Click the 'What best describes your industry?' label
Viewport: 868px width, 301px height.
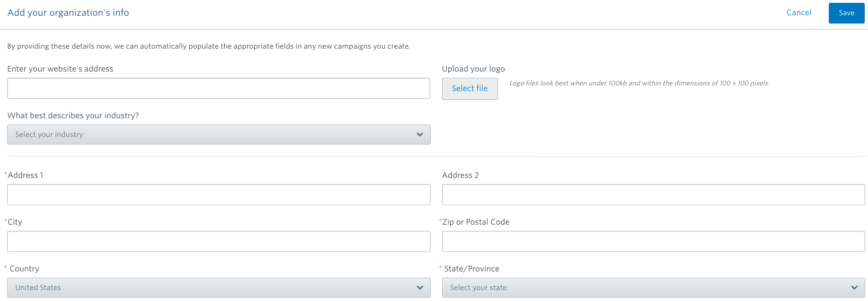73,115
